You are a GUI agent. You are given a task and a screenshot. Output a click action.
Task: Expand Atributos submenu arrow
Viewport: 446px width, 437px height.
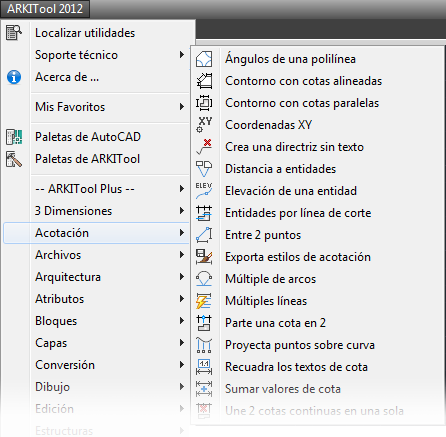pyautogui.click(x=182, y=299)
